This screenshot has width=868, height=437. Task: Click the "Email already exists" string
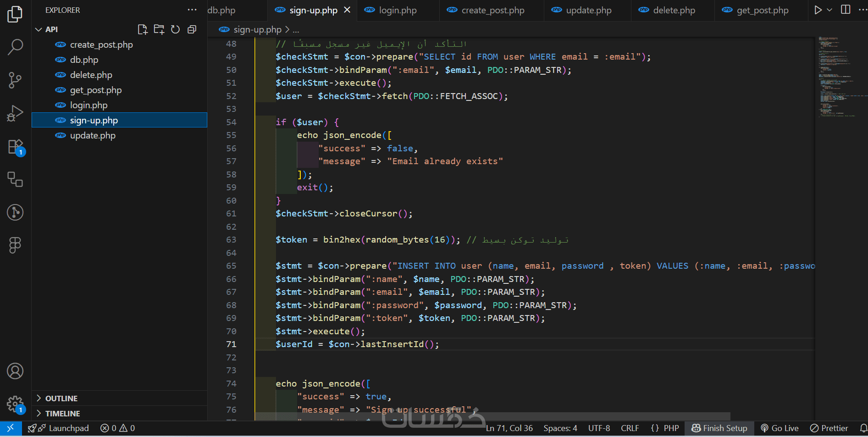445,161
